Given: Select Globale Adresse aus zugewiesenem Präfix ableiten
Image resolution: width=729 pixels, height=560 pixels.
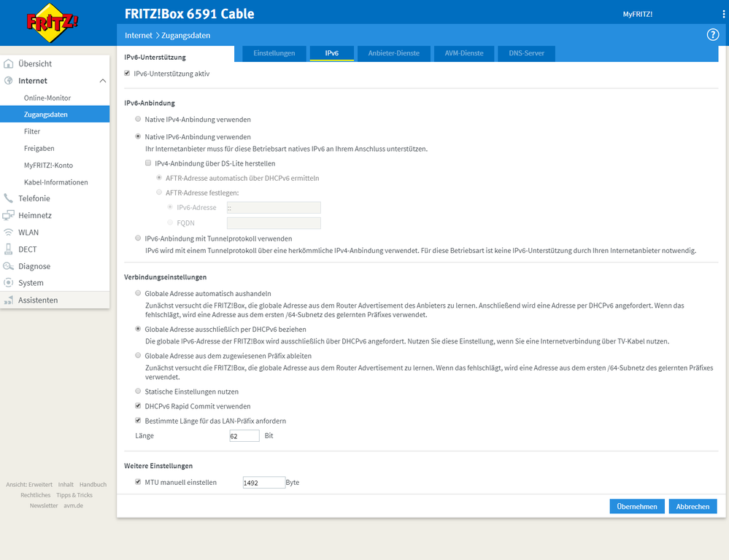Looking at the screenshot, I should point(138,356).
